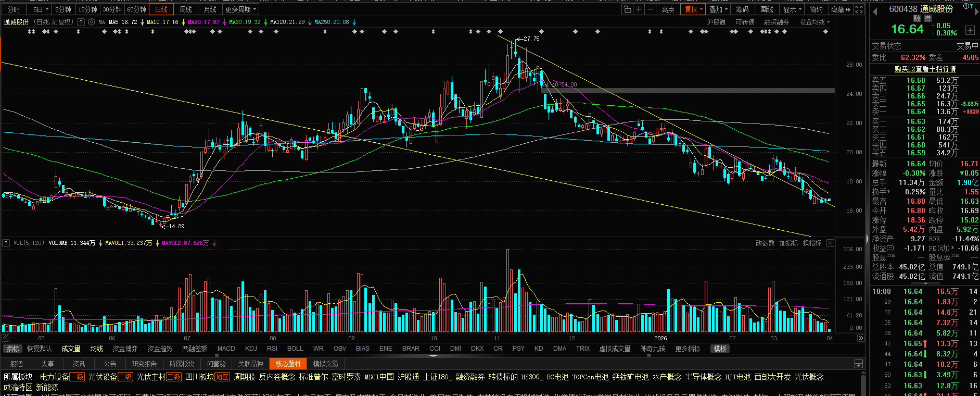980x396 pixels.
Task: Switch to 分时 intraday chart
Action: 14,9
